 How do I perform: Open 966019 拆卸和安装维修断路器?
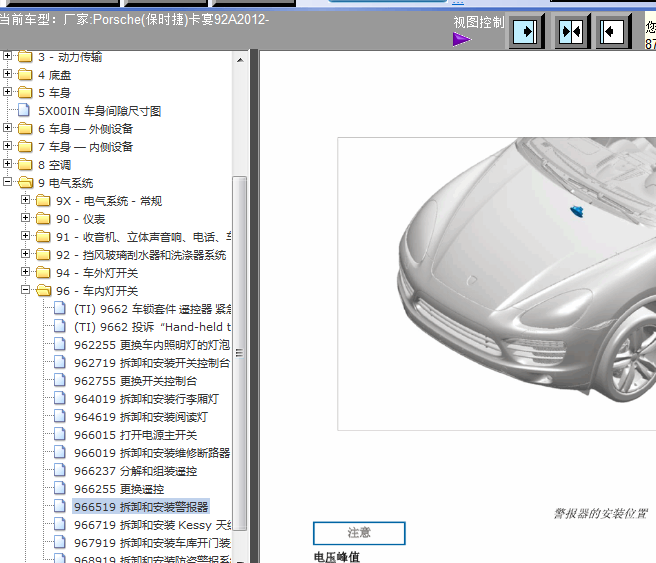[152, 453]
